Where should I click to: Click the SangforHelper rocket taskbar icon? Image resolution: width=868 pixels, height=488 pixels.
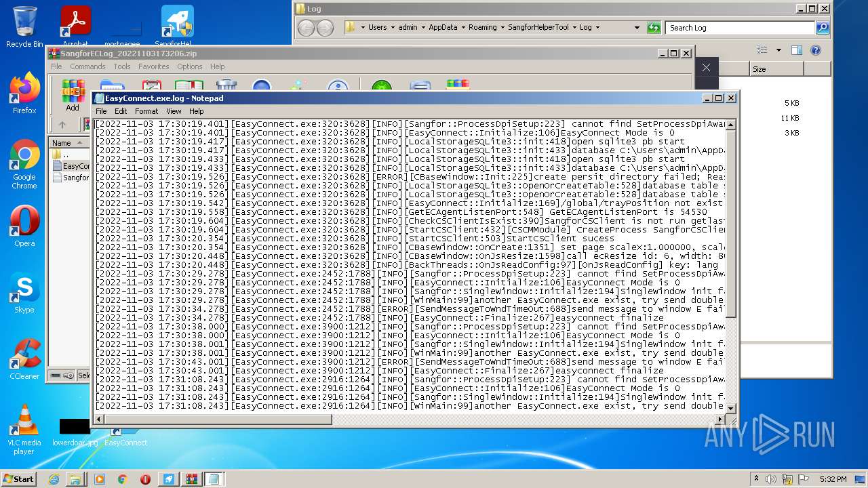[x=168, y=479]
